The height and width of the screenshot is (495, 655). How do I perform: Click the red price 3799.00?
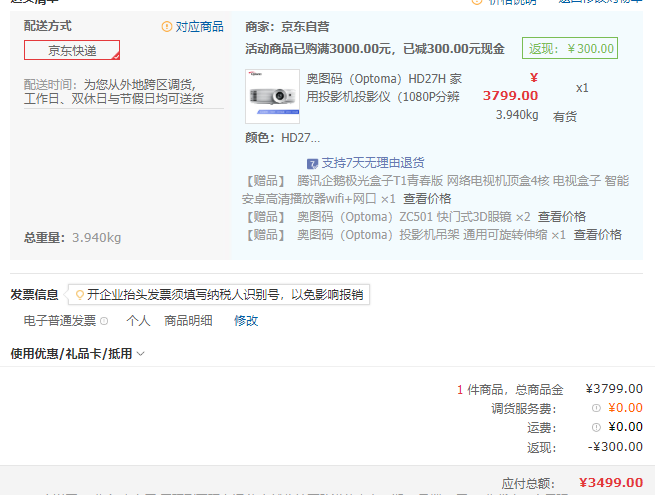pyautogui.click(x=510, y=96)
